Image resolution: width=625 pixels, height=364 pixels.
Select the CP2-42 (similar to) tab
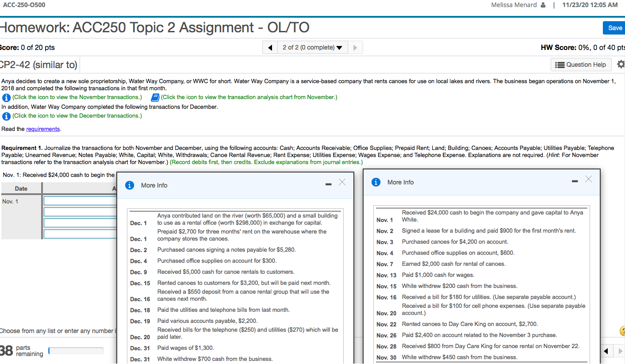point(39,64)
